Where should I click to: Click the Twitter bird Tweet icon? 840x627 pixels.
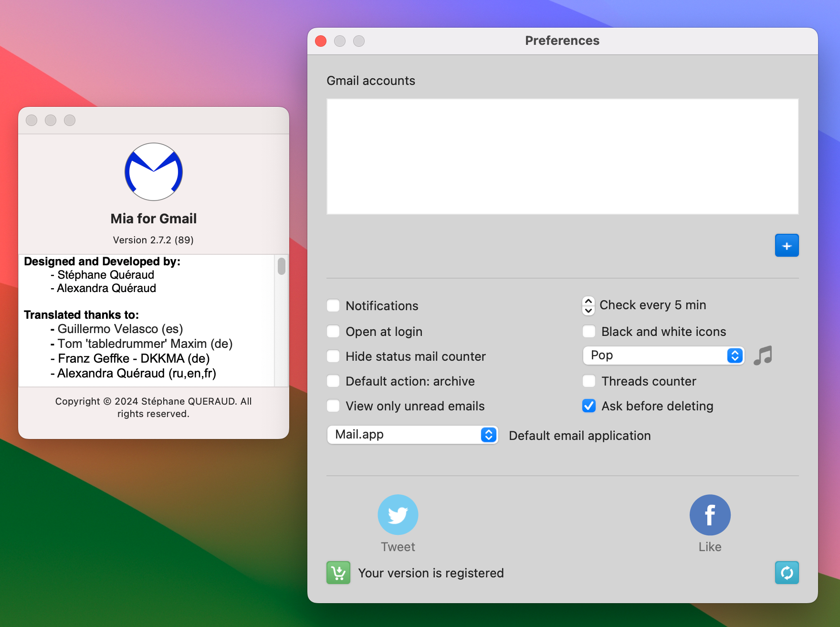click(398, 515)
